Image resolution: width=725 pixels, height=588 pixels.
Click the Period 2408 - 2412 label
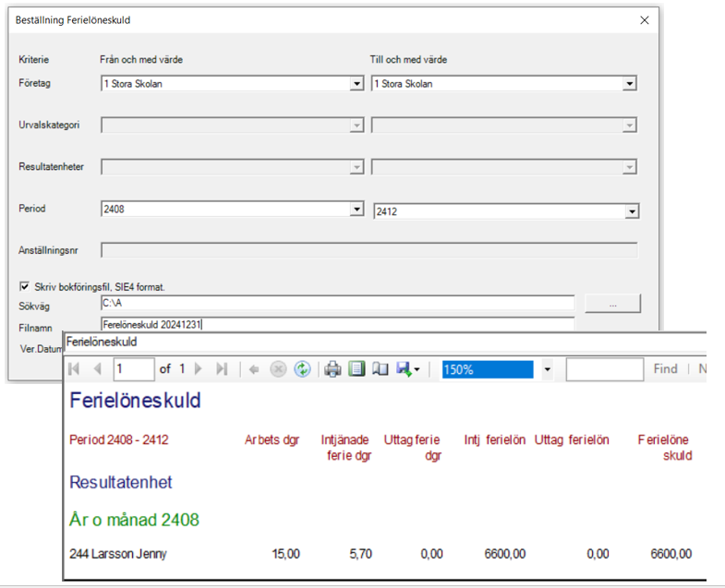[119, 439]
